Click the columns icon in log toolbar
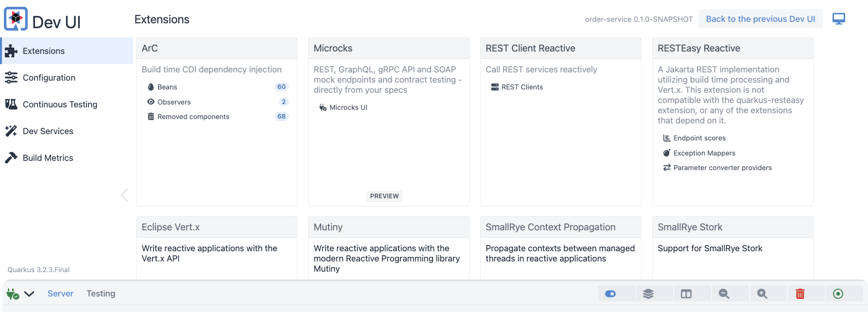Screen dimensions: 868x312 point(686,294)
